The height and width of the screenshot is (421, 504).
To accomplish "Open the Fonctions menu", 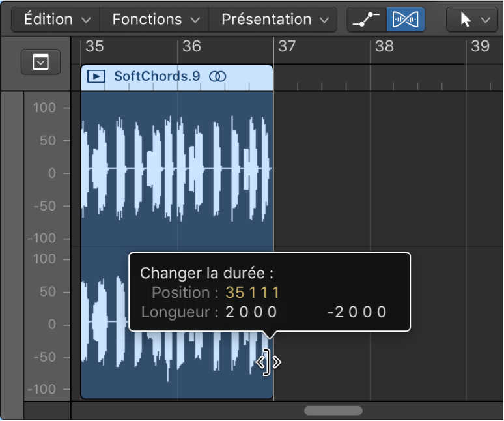I will 154,20.
